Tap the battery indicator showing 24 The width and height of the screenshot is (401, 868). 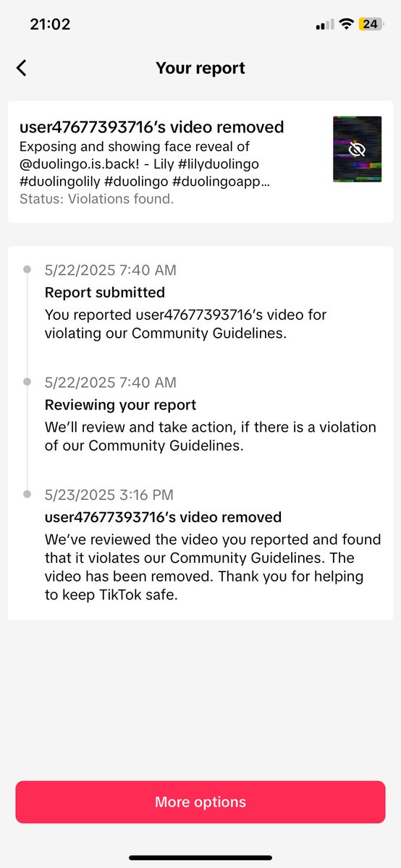371,25
